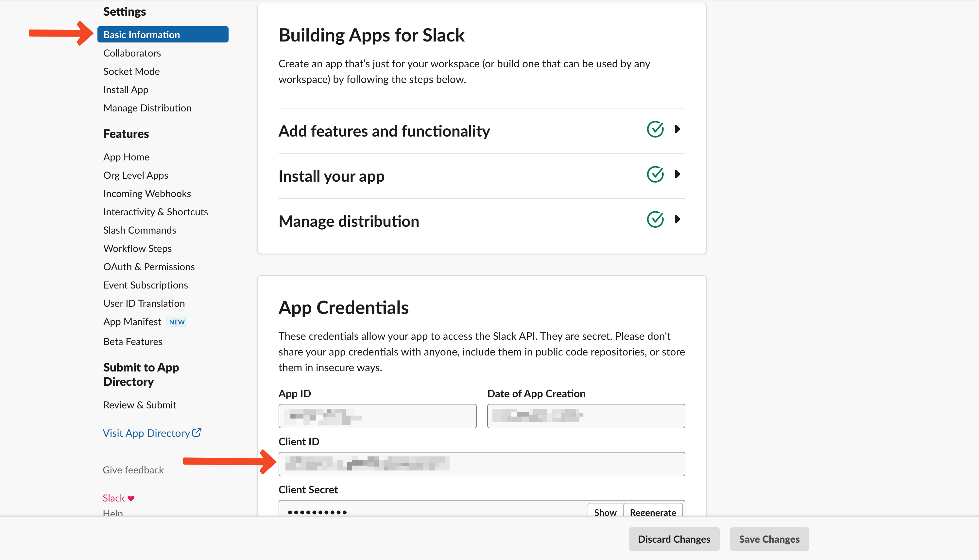Click the heart icon next to Slack

[131, 499]
